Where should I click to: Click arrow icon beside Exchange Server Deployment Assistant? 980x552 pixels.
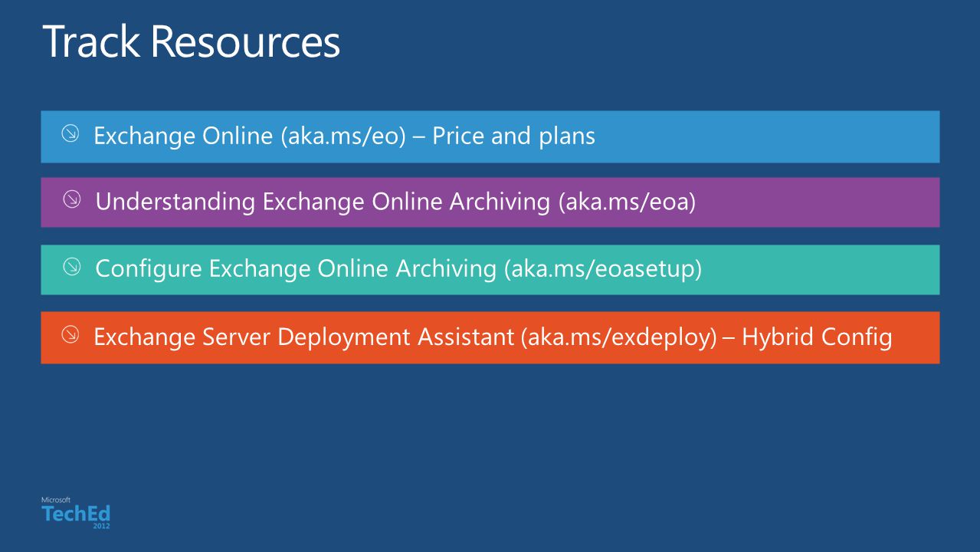click(x=70, y=334)
